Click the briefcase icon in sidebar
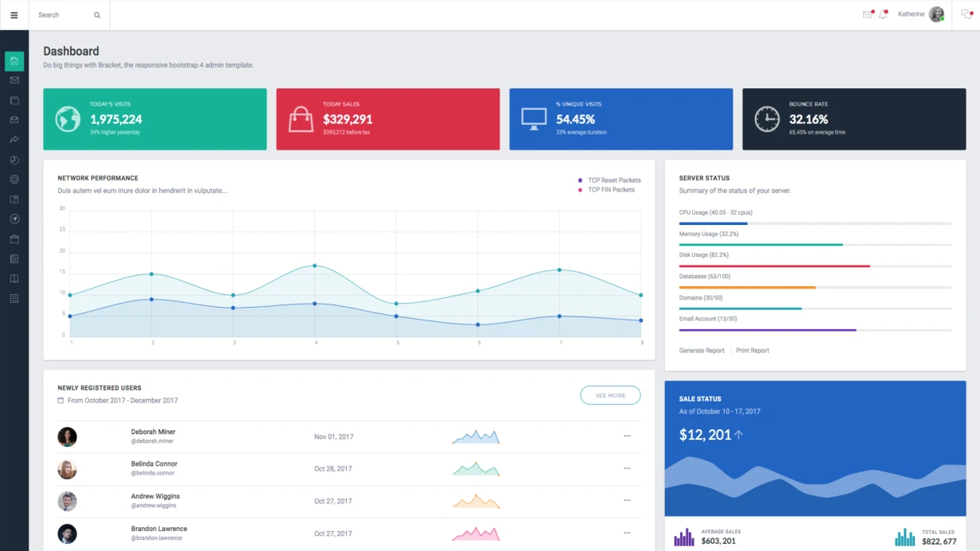The width and height of the screenshot is (980, 551). (x=14, y=239)
